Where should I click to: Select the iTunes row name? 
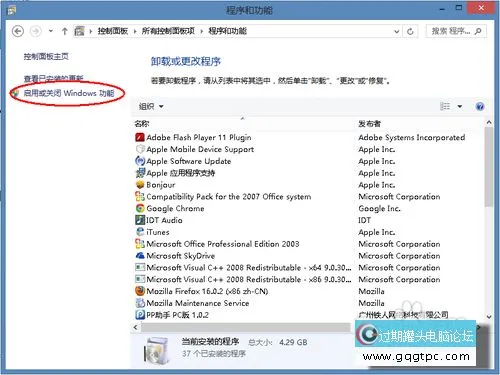point(158,232)
